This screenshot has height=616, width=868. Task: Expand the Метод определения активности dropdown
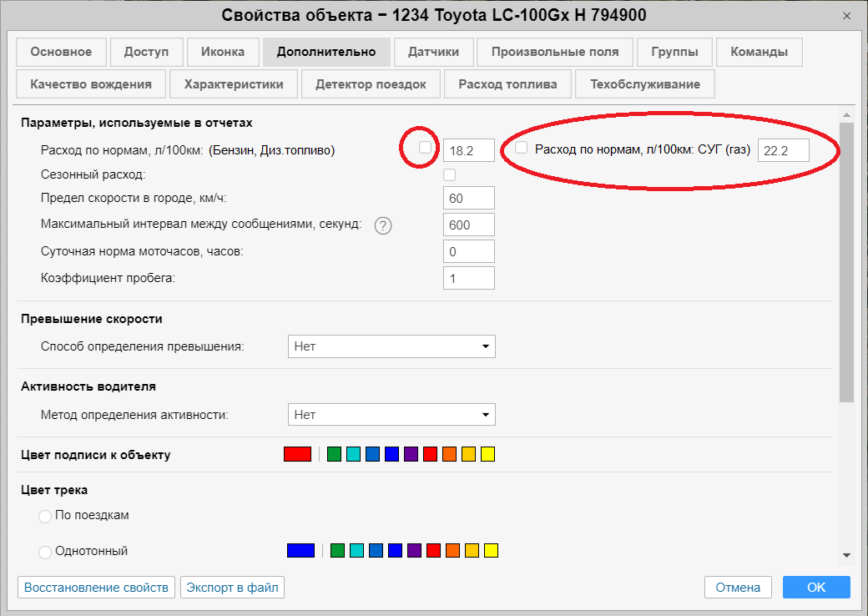[x=391, y=415]
